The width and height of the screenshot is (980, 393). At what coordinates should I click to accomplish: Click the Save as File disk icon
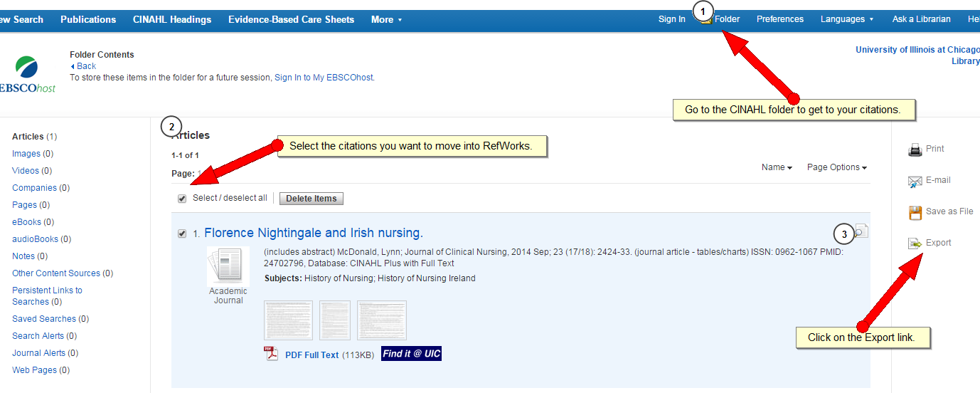[915, 212]
